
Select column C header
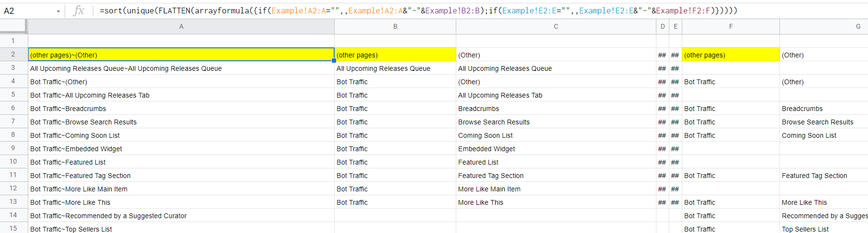click(x=556, y=26)
